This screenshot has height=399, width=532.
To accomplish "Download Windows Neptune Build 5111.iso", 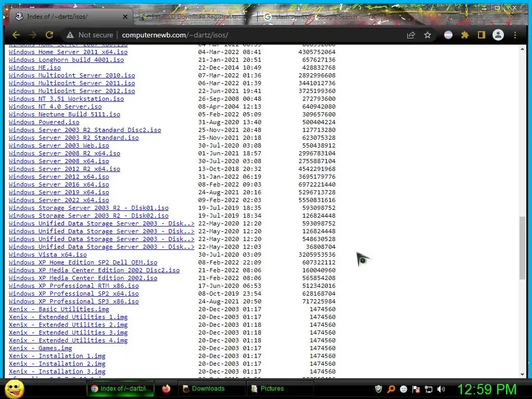I will (64, 114).
